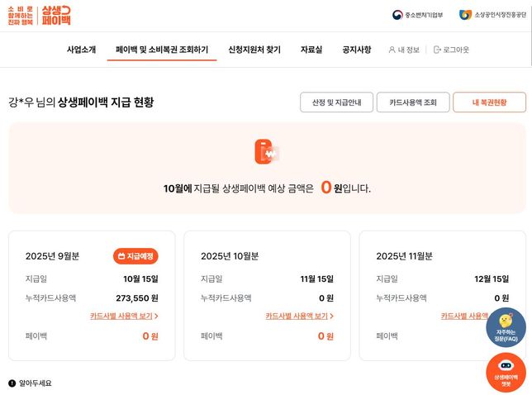The height and width of the screenshot is (395, 532).
Task: Open the 자료실 menu item
Action: tap(311, 50)
